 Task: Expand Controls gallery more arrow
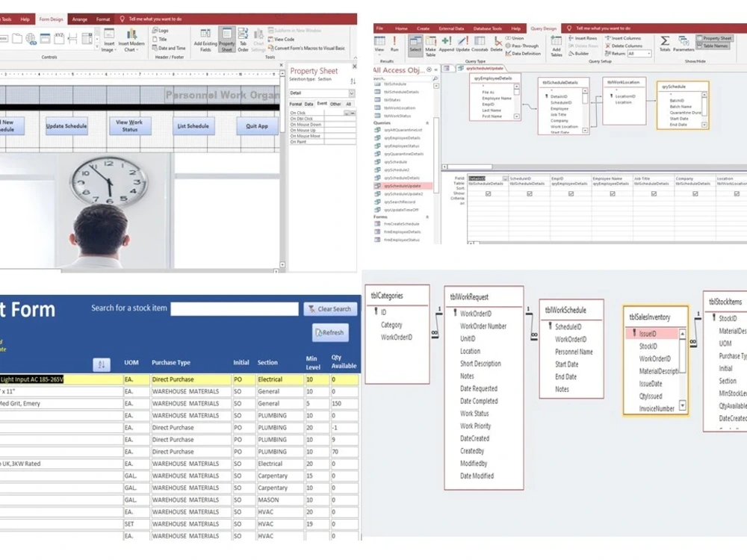point(97,46)
